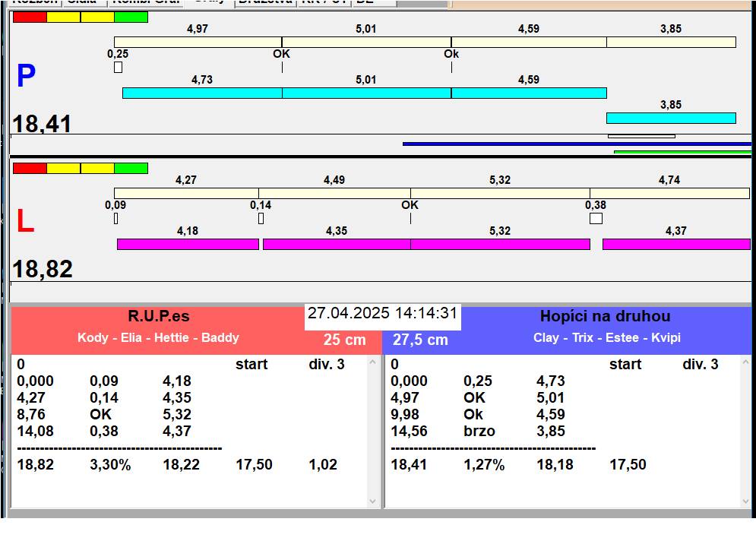Click the cream 4,49 segment in lane L

coord(334,193)
